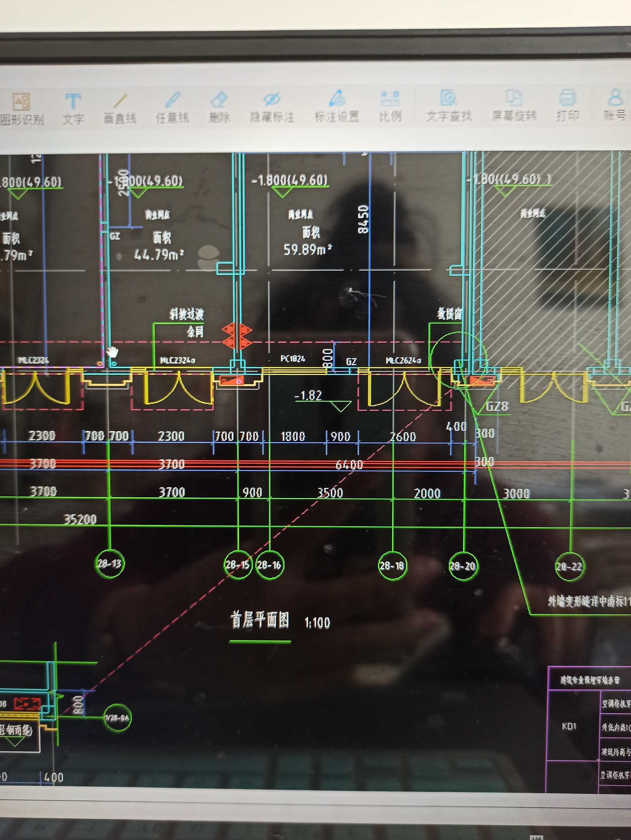631x840 pixels.
Task: Open the 图形识别 shape recognition tool
Action: [x=22, y=110]
